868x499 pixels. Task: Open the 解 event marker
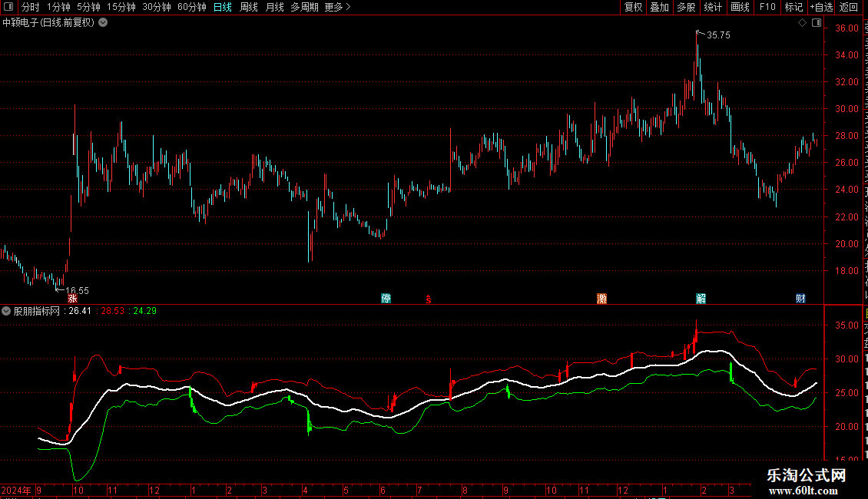pyautogui.click(x=701, y=299)
